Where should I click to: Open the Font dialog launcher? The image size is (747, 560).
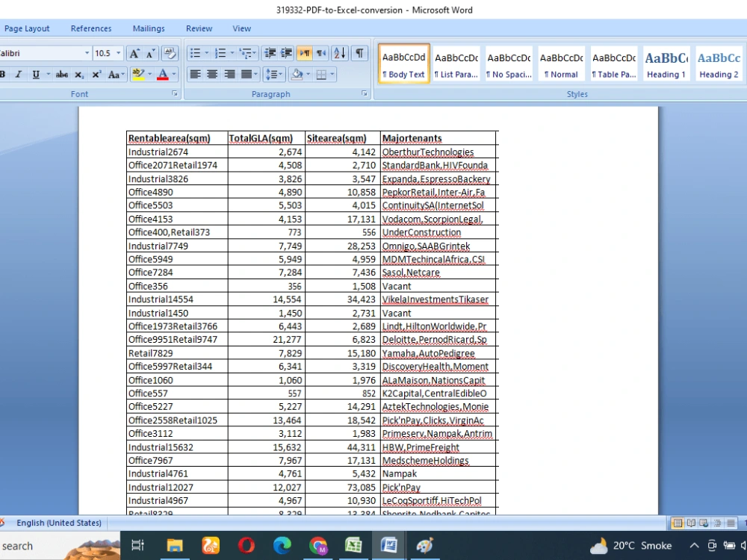[x=175, y=94]
